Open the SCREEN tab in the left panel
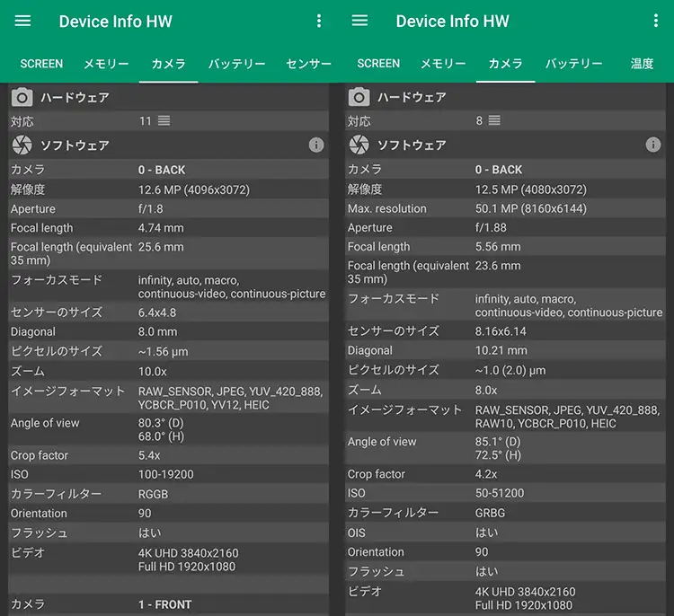Screen dimensions: 674x616 tap(41, 64)
